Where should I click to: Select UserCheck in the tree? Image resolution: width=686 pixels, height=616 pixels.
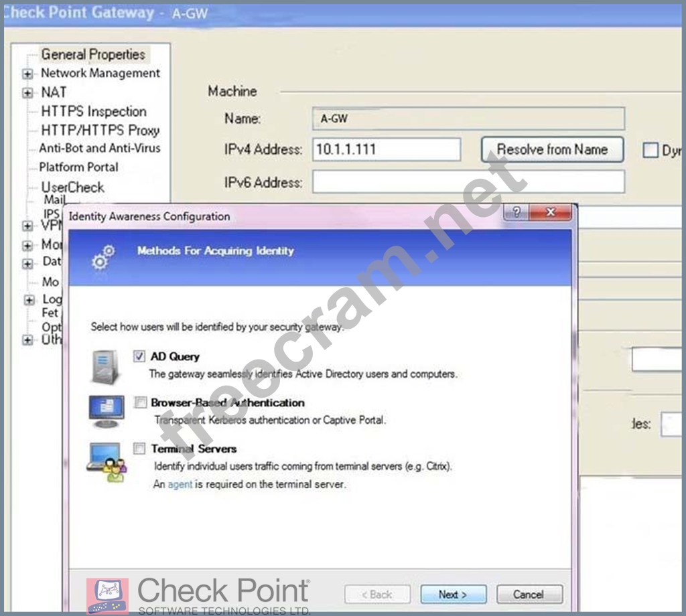[x=72, y=187]
